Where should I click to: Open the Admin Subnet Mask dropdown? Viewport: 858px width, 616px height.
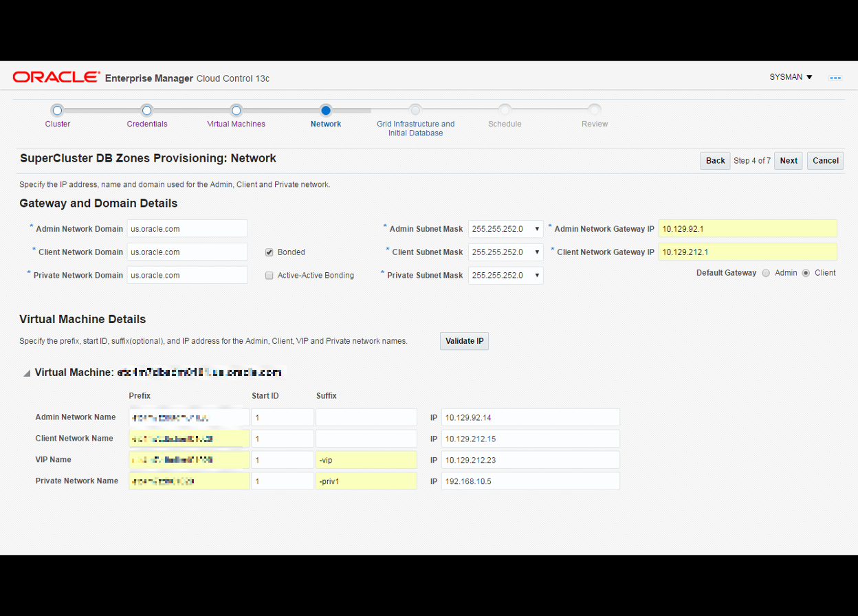[506, 229]
